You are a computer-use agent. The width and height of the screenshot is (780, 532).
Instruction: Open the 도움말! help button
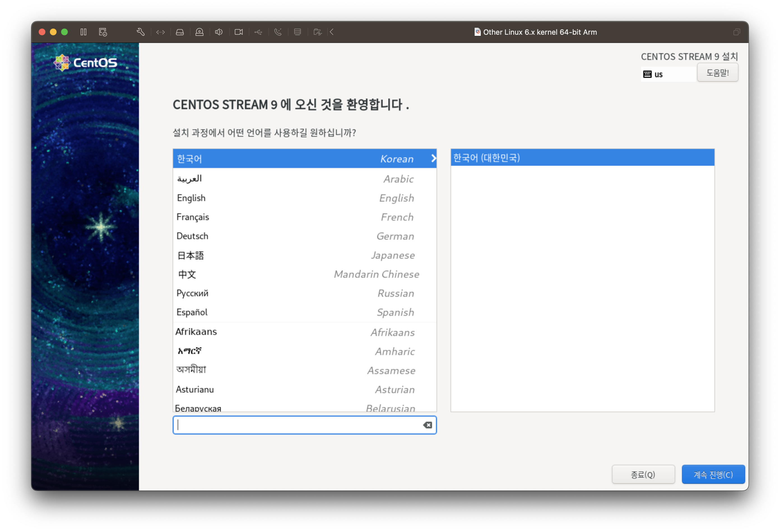pos(718,73)
